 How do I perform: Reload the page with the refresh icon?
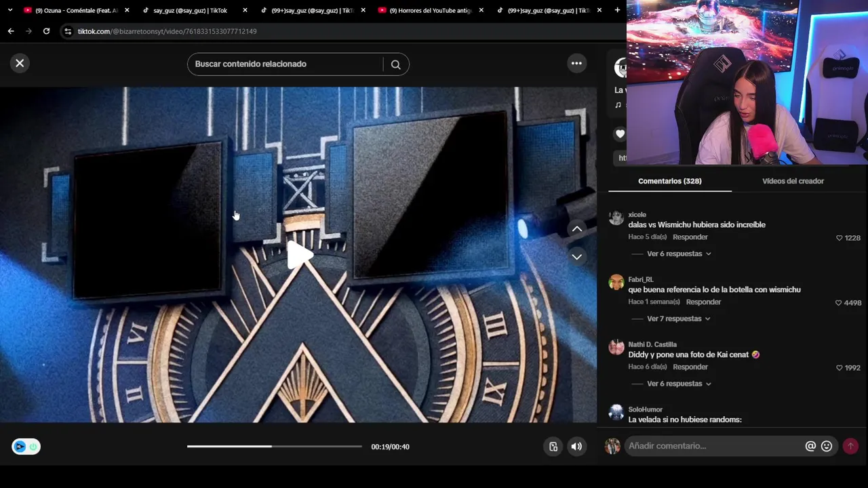pyautogui.click(x=46, y=31)
